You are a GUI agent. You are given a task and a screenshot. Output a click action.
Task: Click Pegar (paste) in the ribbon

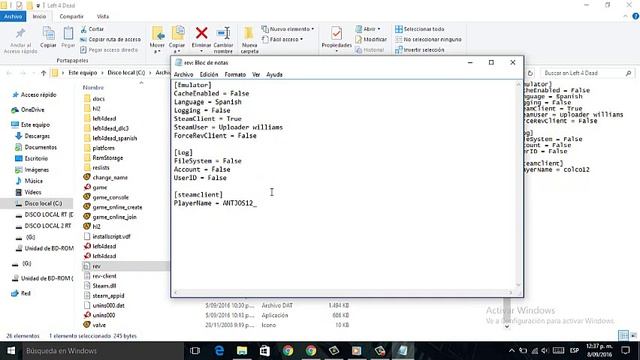[x=68, y=37]
